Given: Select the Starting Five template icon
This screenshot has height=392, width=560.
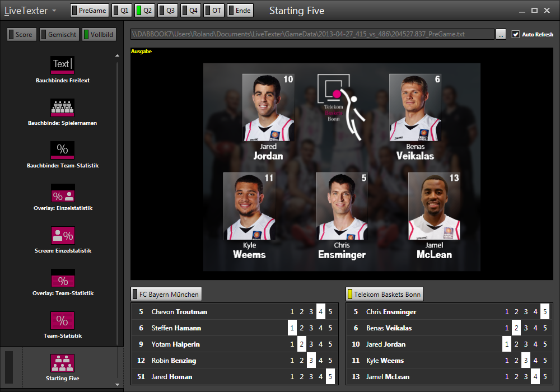Looking at the screenshot, I should pos(63,363).
